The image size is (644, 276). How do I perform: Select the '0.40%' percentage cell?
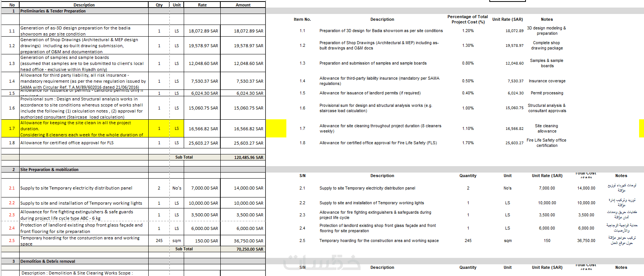(468, 93)
